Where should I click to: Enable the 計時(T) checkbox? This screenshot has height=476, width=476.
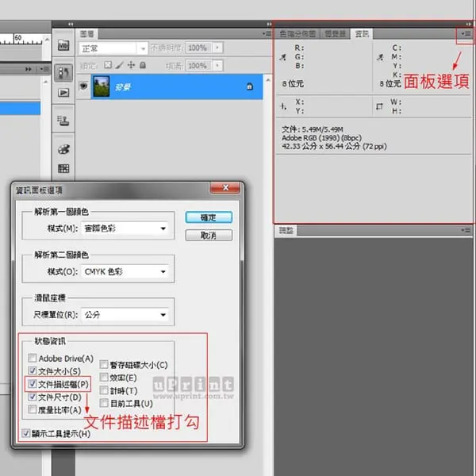coord(104,390)
